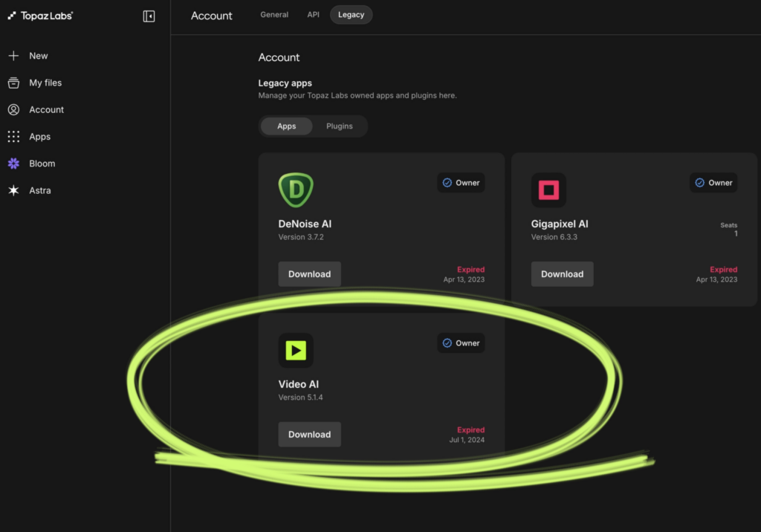Click the Apps grid dots icon
The width and height of the screenshot is (761, 532).
(13, 137)
